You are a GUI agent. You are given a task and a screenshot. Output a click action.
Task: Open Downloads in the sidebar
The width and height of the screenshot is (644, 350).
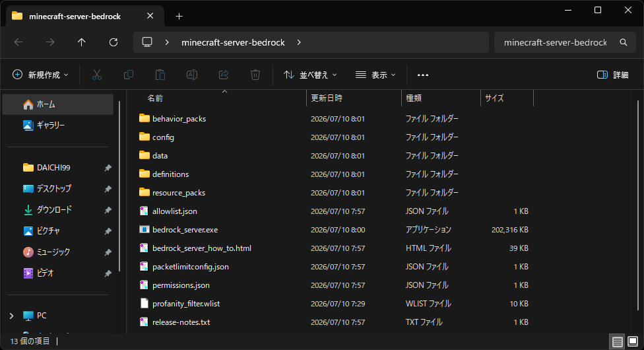tap(58, 210)
